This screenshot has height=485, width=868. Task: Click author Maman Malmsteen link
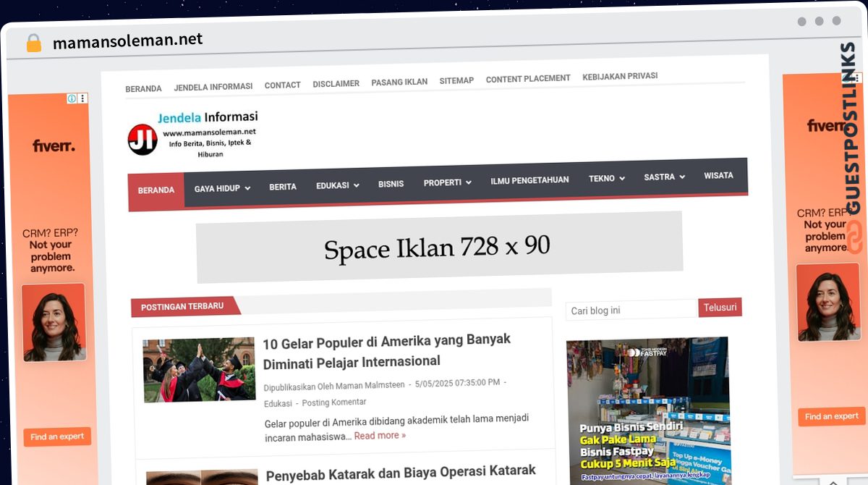[369, 385]
